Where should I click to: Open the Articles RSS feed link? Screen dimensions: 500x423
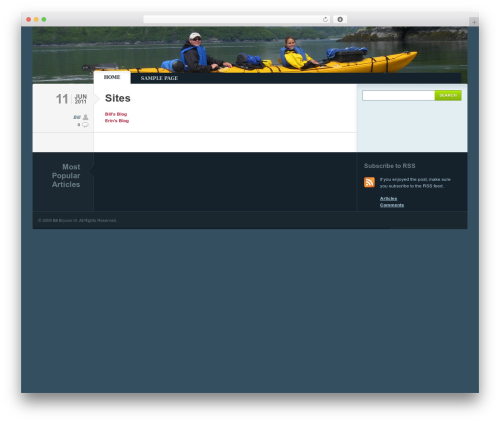[388, 198]
